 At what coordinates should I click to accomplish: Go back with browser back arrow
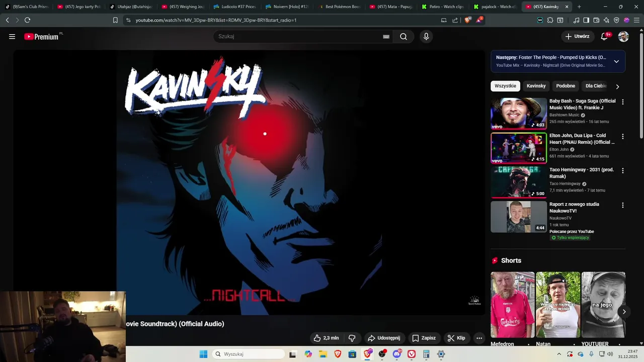7,20
